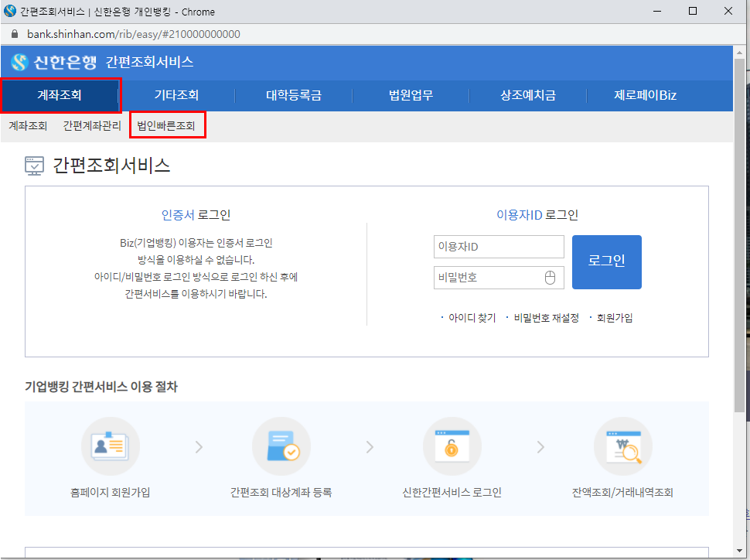Viewport: 750px width, 560px height.
Task: Click the 이용자ID 로그인 heading
Action: tap(537, 215)
